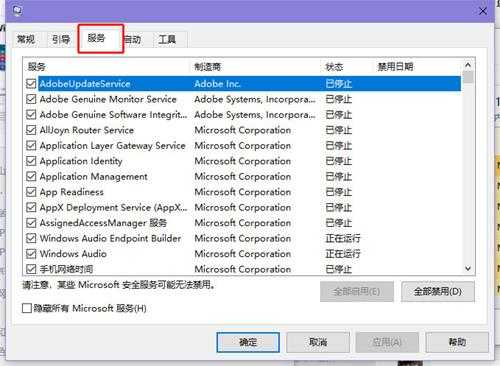Click the 全部启用(E) button
The width and height of the screenshot is (500, 366).
tap(357, 292)
